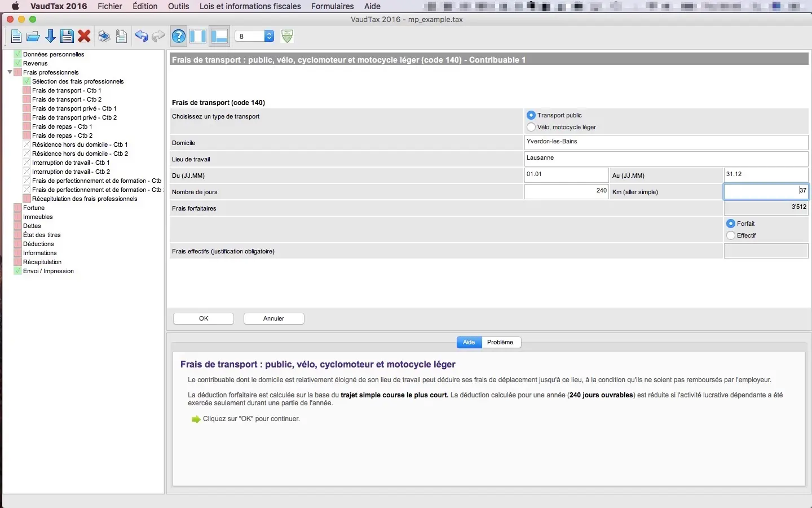Click the Lieu de travail field
The image size is (812, 508).
coord(667,159)
